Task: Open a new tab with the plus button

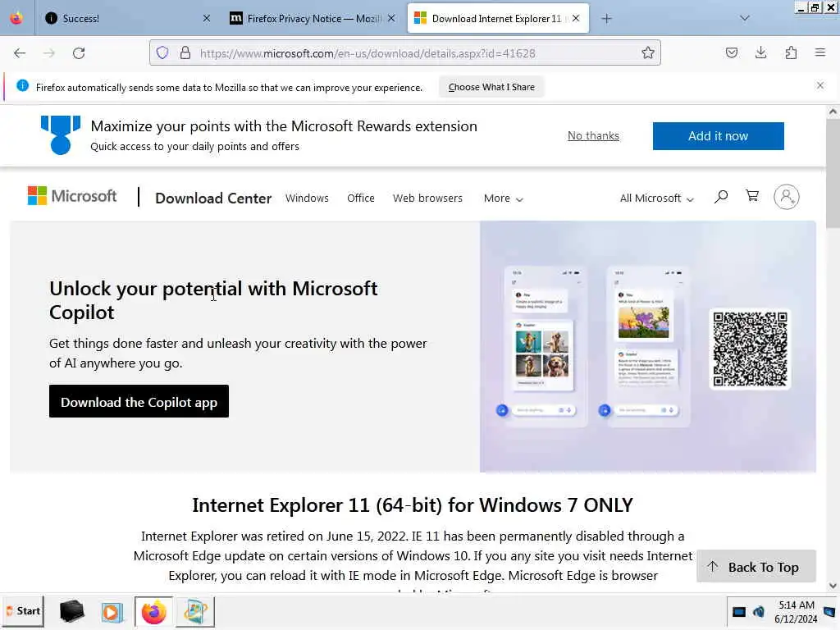Action: coord(606,19)
